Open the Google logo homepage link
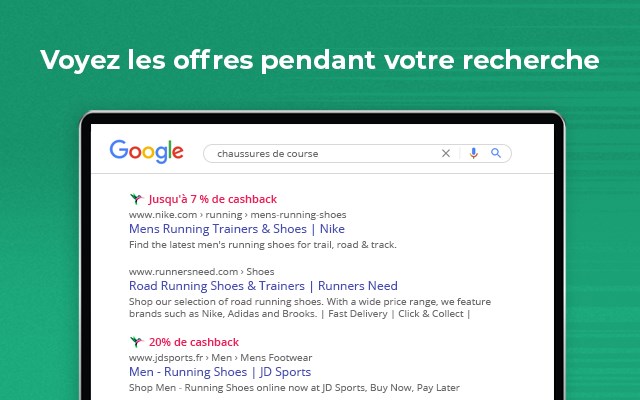 [147, 152]
